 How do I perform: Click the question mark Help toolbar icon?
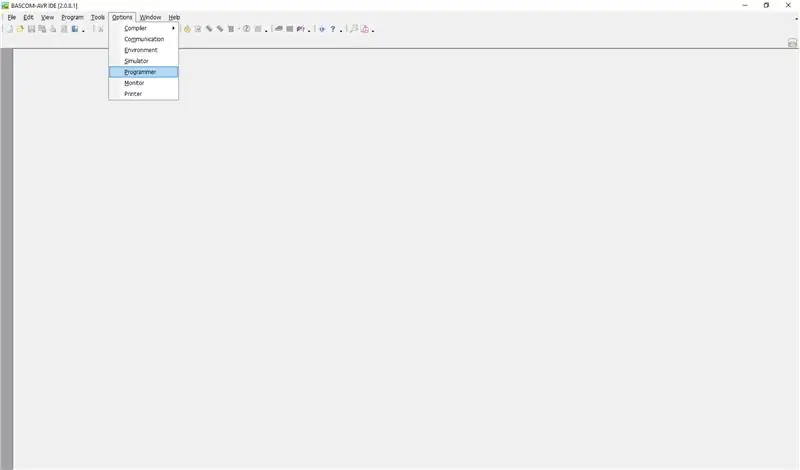click(x=333, y=29)
